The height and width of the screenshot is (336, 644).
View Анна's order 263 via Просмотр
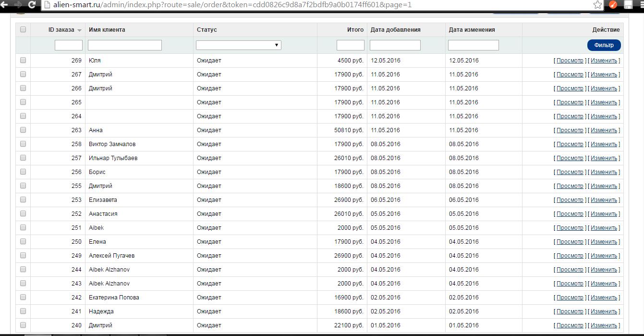tap(570, 130)
